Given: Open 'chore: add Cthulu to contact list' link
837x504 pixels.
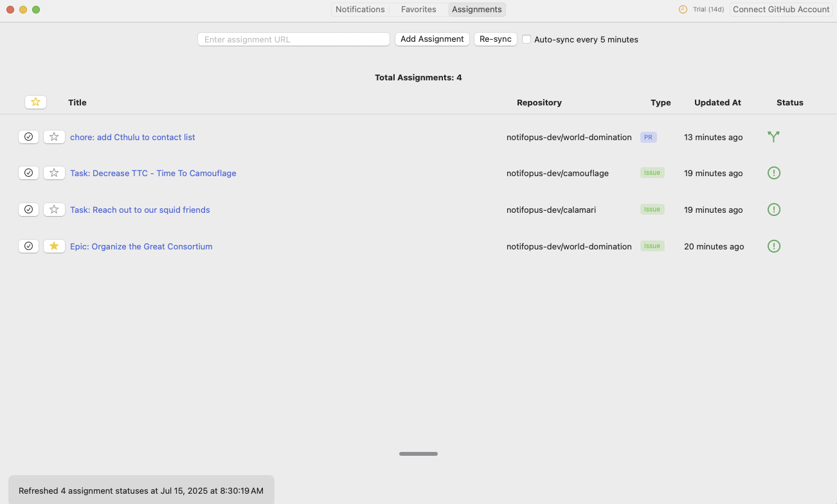Looking at the screenshot, I should [x=132, y=137].
